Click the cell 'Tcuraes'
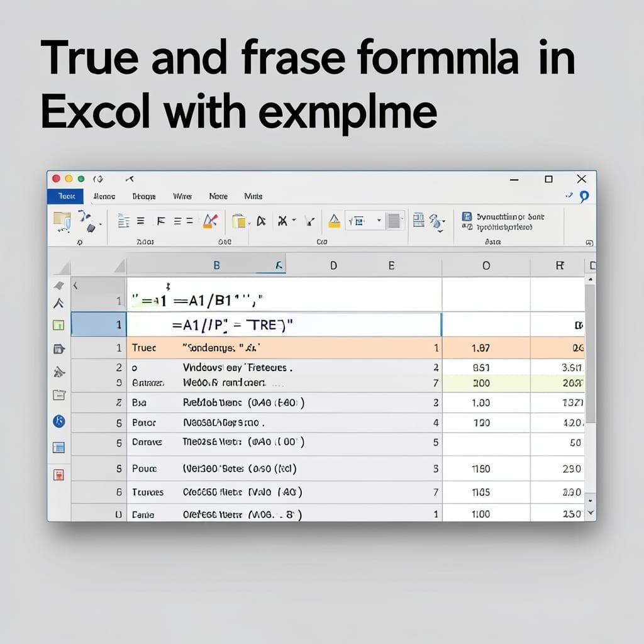 [147, 492]
